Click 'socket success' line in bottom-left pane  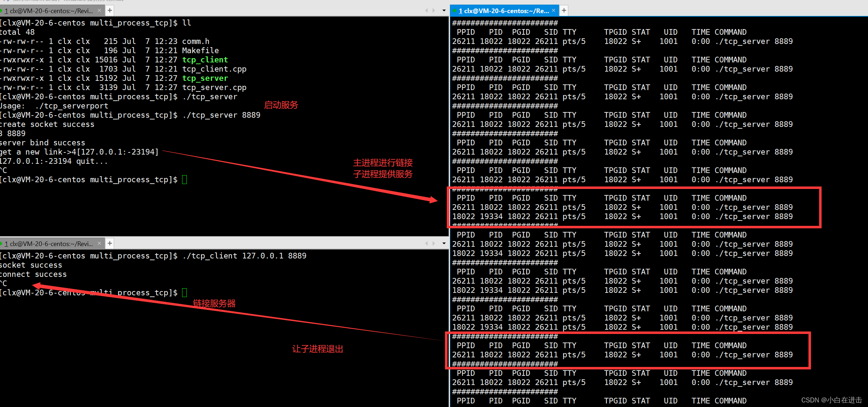pyautogui.click(x=31, y=265)
